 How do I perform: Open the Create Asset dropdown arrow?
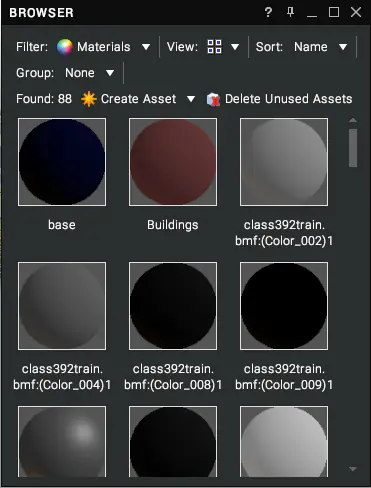191,99
